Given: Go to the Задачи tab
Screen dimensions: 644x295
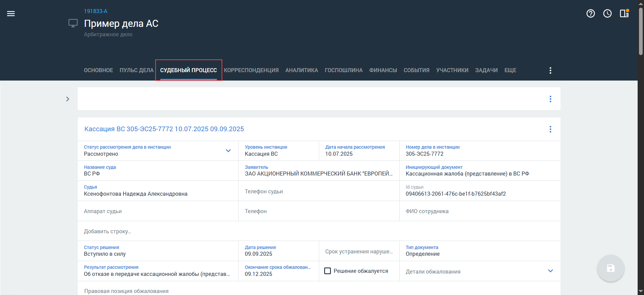Looking at the screenshot, I should 486,70.
